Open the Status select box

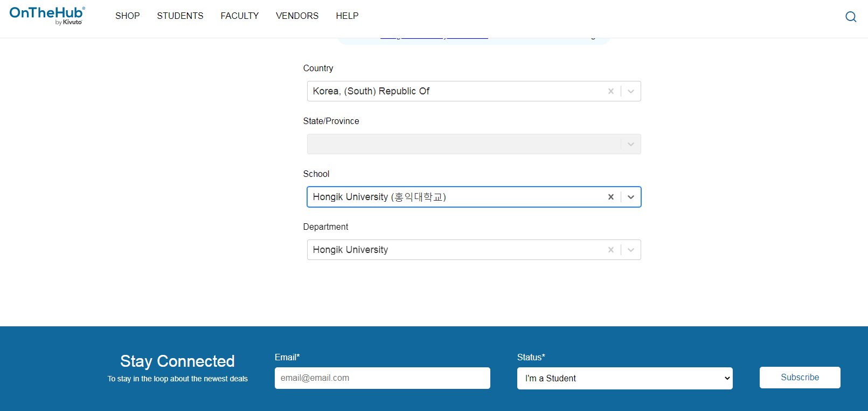[x=624, y=378]
